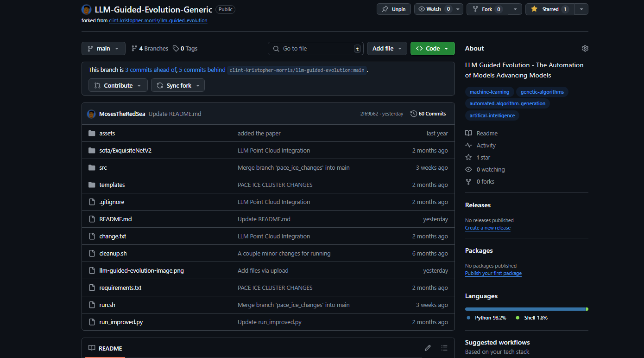Open the main branch selector dropdown
The image size is (644, 358).
point(103,48)
